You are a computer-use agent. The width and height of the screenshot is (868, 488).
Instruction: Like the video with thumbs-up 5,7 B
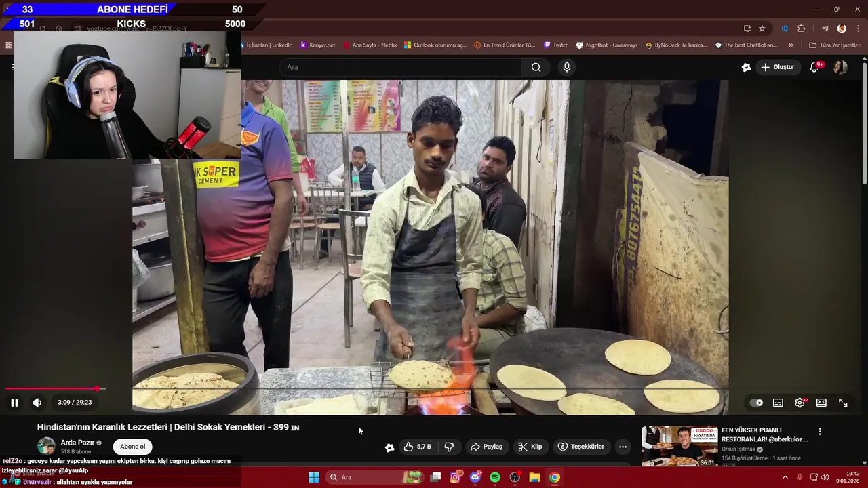(x=418, y=447)
